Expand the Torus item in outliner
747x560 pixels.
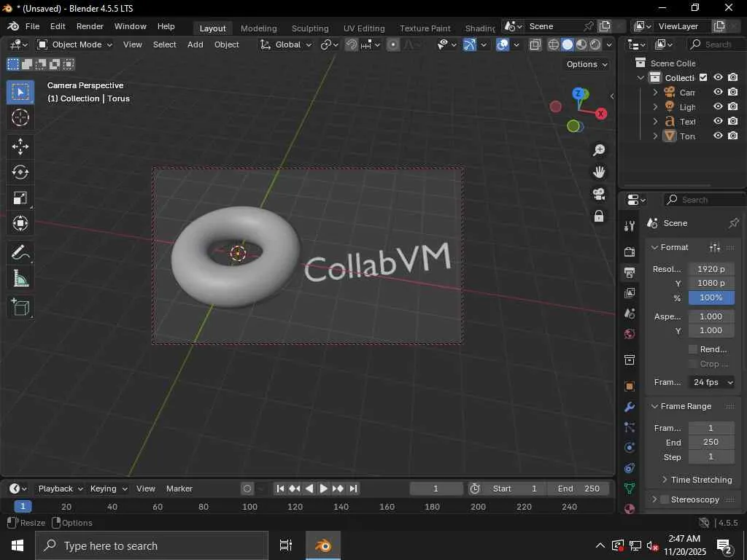[x=655, y=136]
